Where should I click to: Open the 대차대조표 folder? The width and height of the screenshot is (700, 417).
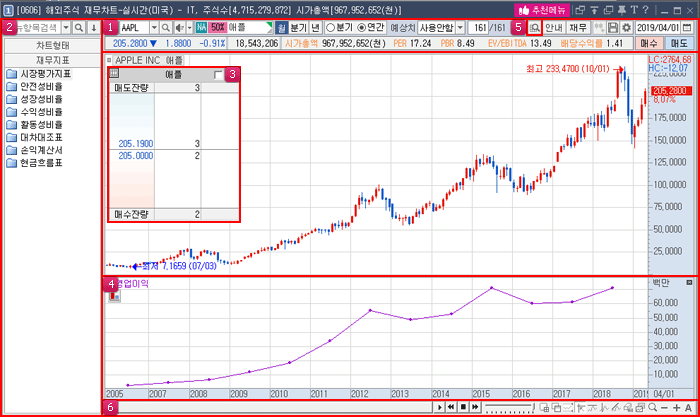click(35, 138)
